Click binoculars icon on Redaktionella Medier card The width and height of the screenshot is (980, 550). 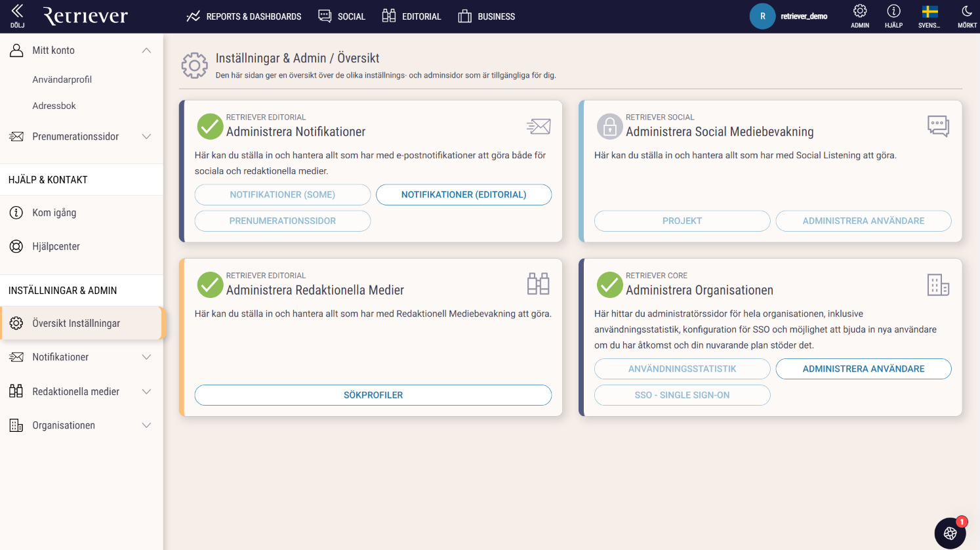(539, 284)
